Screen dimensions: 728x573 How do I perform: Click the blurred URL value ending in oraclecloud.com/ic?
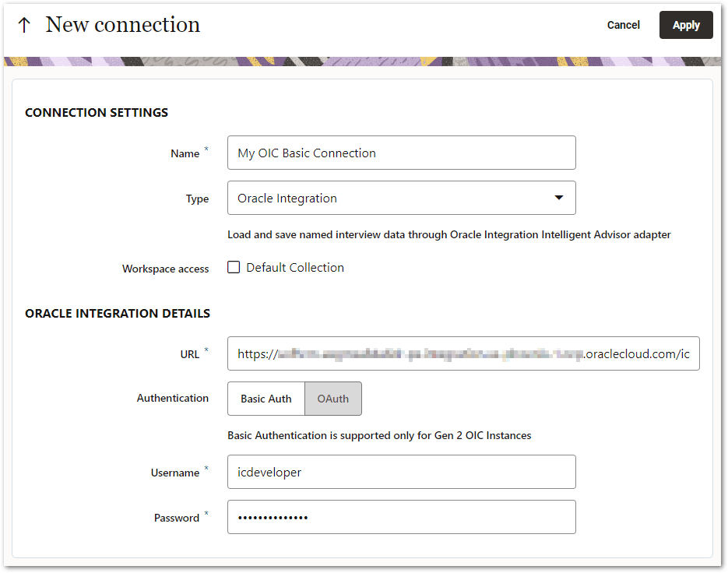coord(463,353)
